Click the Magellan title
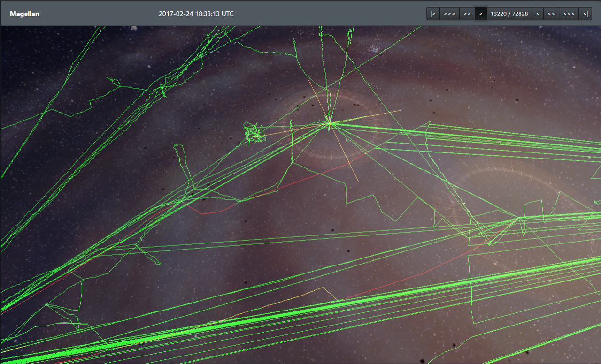 [24, 14]
